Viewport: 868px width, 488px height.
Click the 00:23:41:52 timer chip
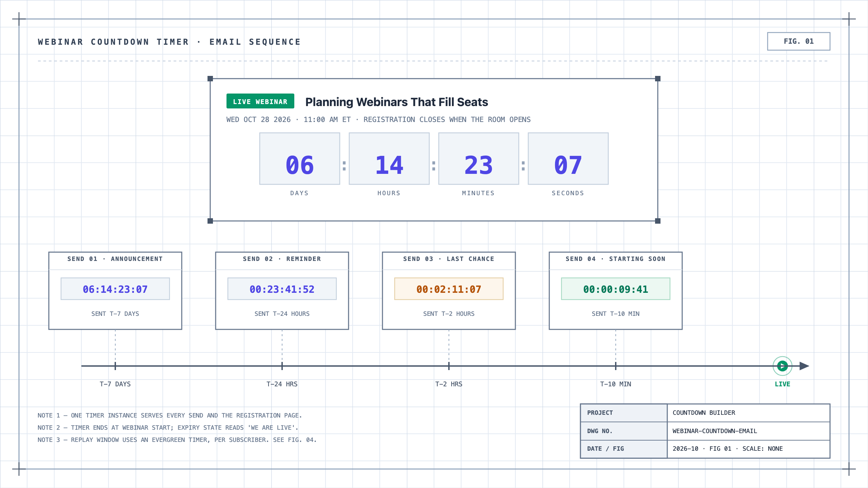[x=282, y=289]
